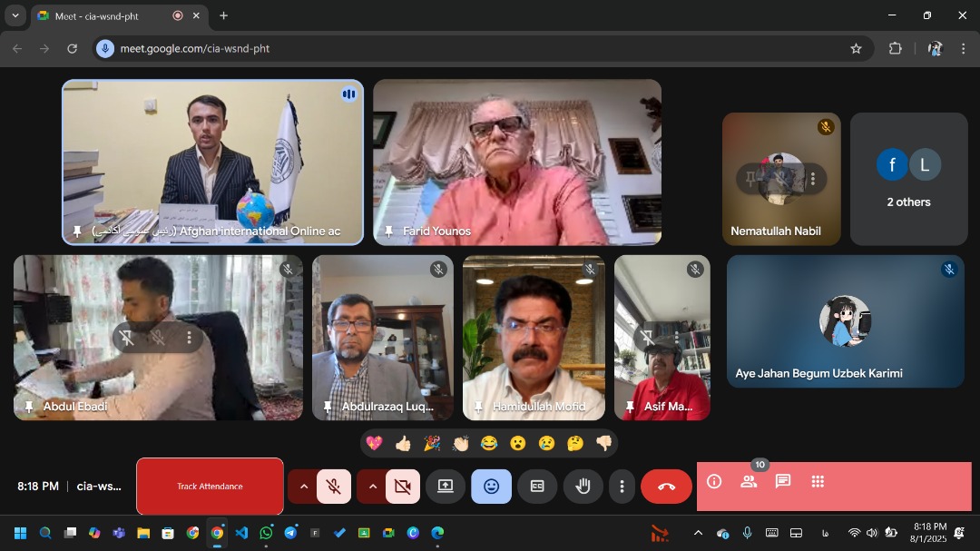Image resolution: width=980 pixels, height=551 pixels.
Task: Show the people list icon
Action: (749, 482)
